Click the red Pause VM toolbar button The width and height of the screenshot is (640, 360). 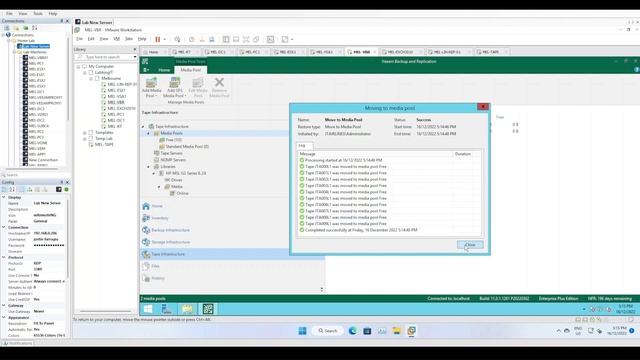click(x=158, y=39)
